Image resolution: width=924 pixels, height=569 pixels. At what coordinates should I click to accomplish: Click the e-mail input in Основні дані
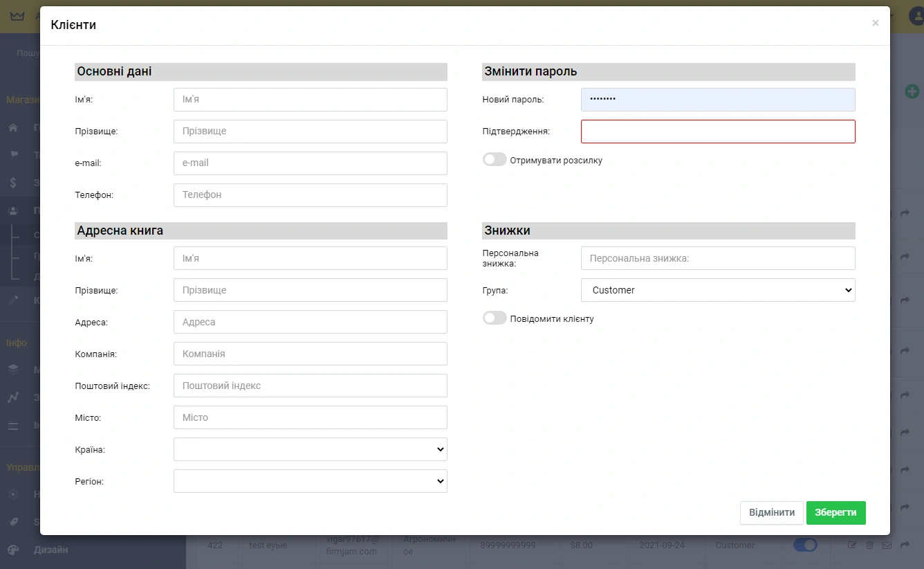pyautogui.click(x=310, y=163)
